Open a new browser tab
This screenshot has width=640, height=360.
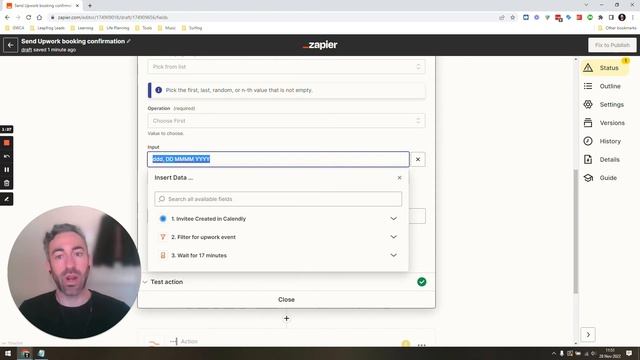(x=90, y=5)
